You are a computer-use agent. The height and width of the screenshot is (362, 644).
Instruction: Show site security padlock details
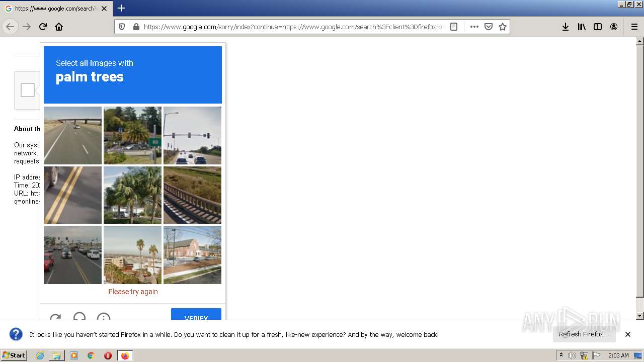click(x=136, y=27)
